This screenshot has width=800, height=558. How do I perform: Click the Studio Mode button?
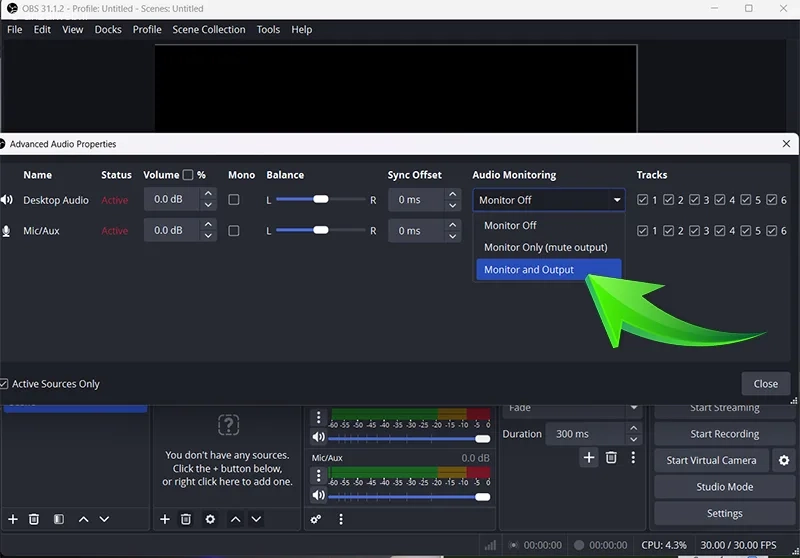click(725, 487)
